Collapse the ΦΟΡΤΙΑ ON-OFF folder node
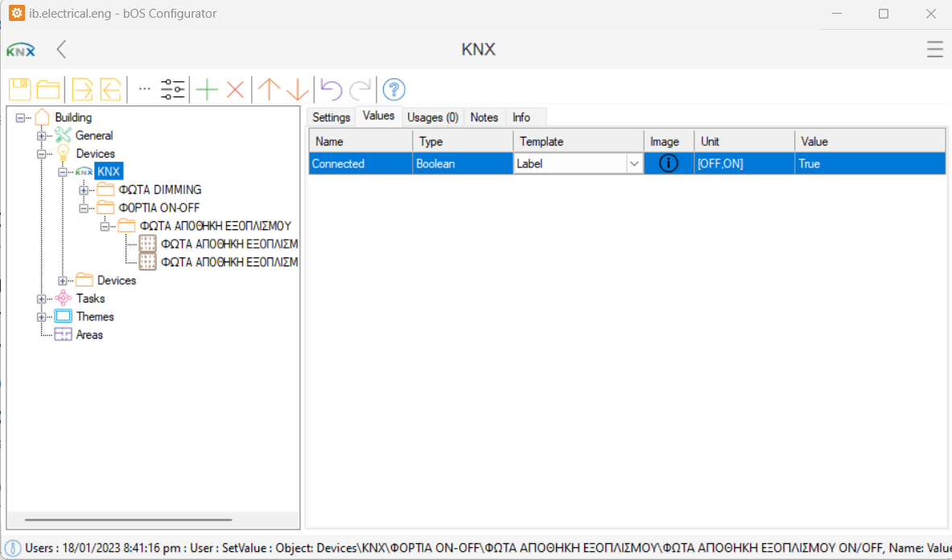This screenshot has height=560, width=952. coord(83,208)
